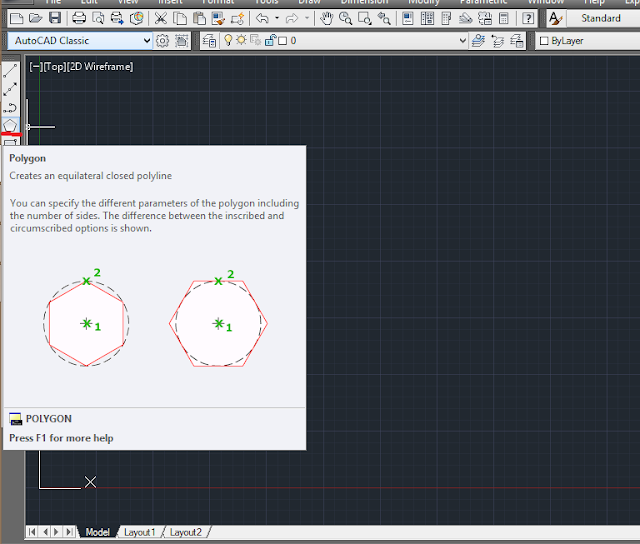This screenshot has width=640, height=544.
Task: Select the Zoom Realtime tool
Action: coord(345,18)
